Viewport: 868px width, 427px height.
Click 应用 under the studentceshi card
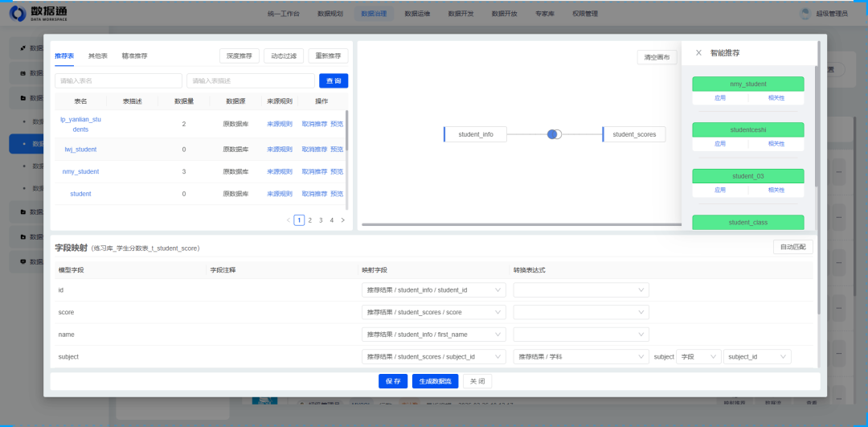pyautogui.click(x=719, y=144)
